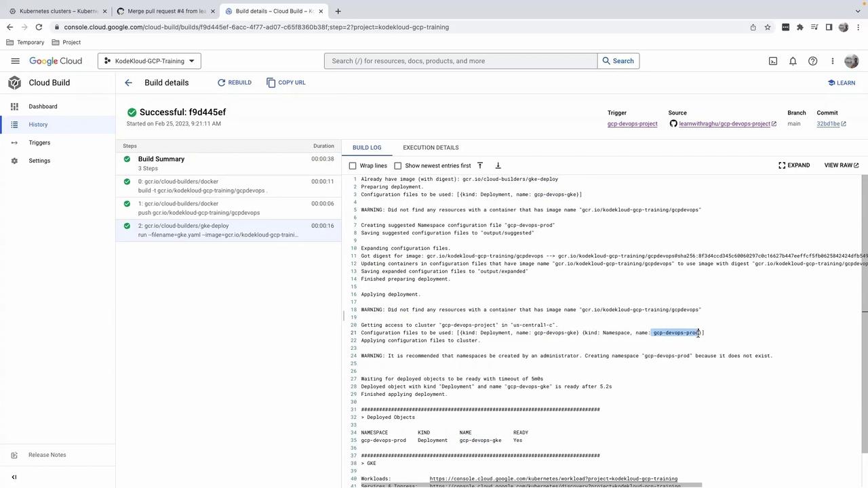Viewport: 868px width, 488px height.
Task: Switch to the Kubernetes clusters browser tab
Action: (58, 11)
